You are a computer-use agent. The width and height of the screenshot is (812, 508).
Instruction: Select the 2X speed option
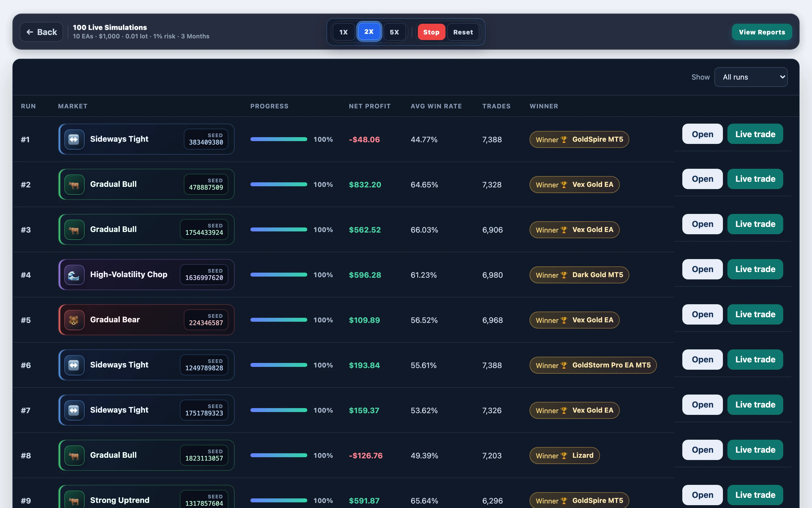pyautogui.click(x=369, y=32)
